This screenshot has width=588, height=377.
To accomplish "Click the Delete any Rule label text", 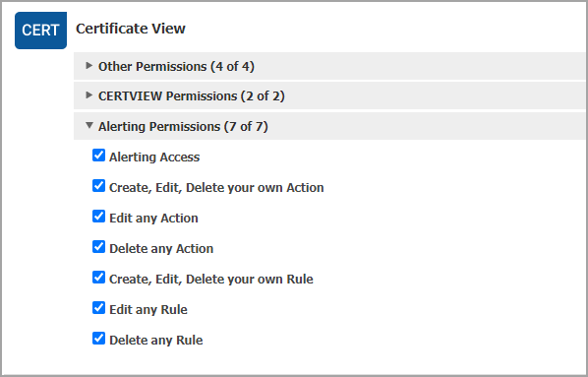I will pos(156,341).
